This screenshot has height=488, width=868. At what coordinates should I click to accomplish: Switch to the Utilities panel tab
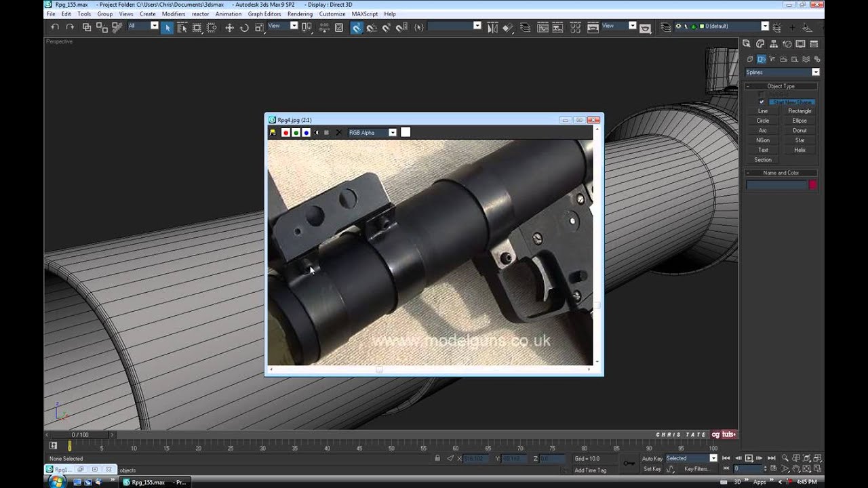click(x=813, y=44)
